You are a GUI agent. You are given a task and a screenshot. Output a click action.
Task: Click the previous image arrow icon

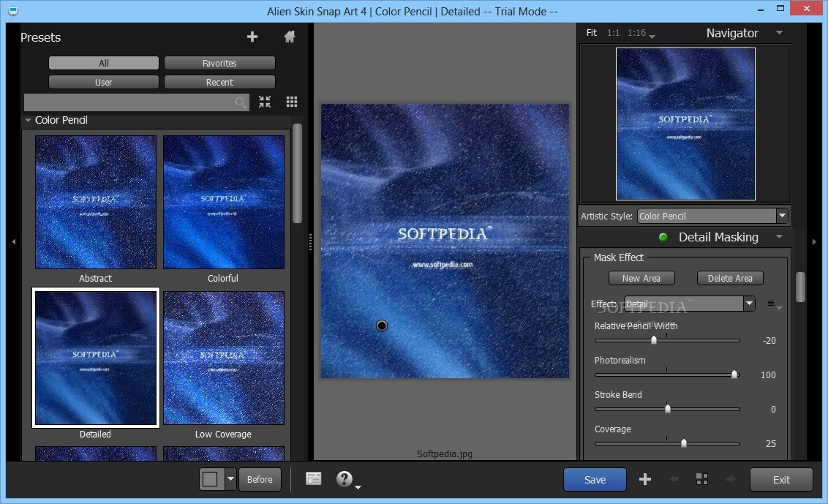click(674, 479)
